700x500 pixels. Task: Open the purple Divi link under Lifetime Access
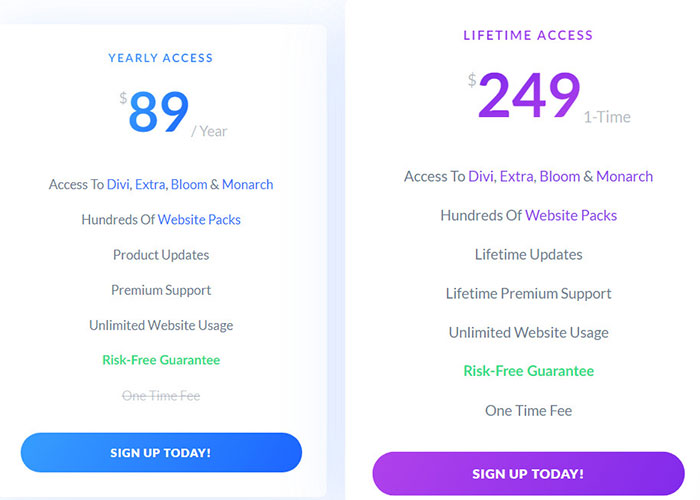482,177
